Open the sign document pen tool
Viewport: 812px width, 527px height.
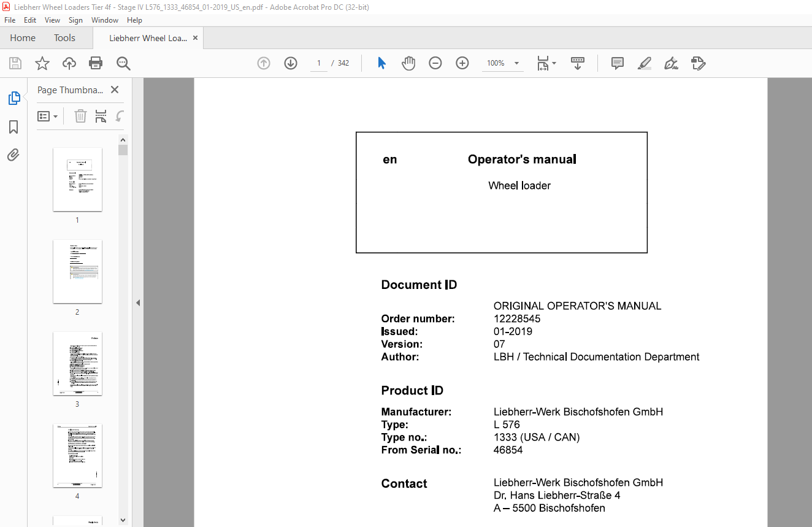671,63
